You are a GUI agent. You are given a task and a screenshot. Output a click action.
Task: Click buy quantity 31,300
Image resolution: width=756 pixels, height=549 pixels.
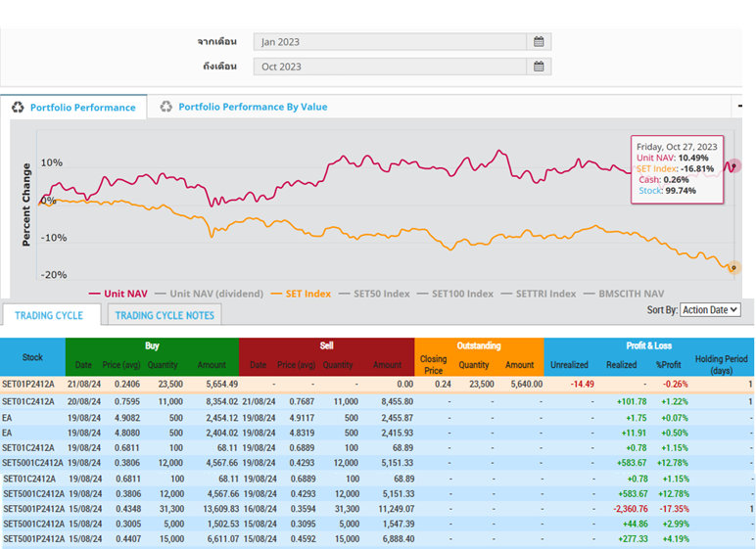click(171, 509)
